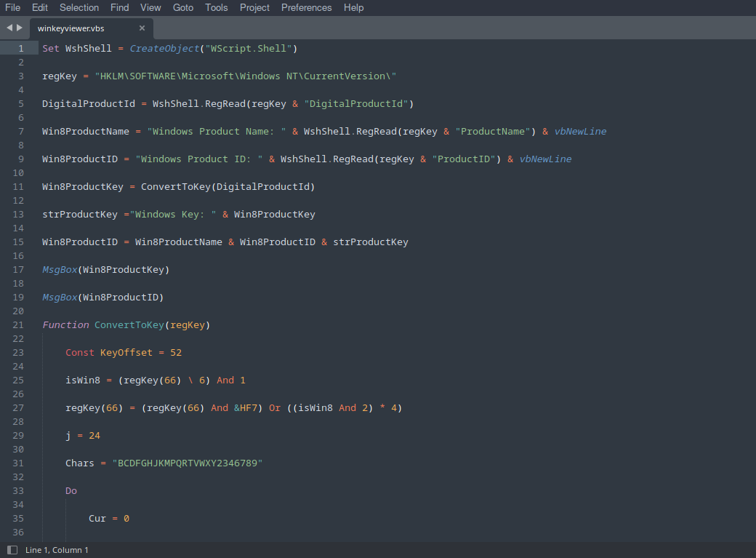
Task: Open the Help menu
Action: (x=353, y=8)
